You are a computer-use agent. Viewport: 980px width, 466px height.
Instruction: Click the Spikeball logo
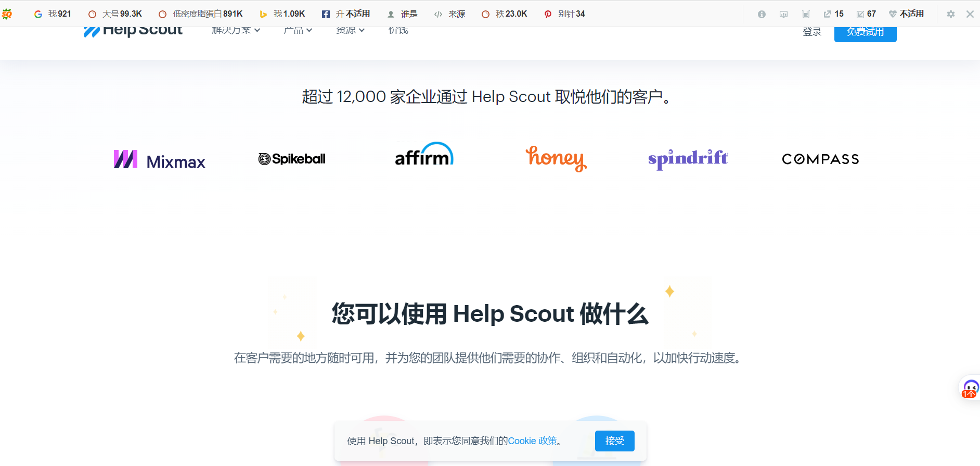pyautogui.click(x=292, y=159)
